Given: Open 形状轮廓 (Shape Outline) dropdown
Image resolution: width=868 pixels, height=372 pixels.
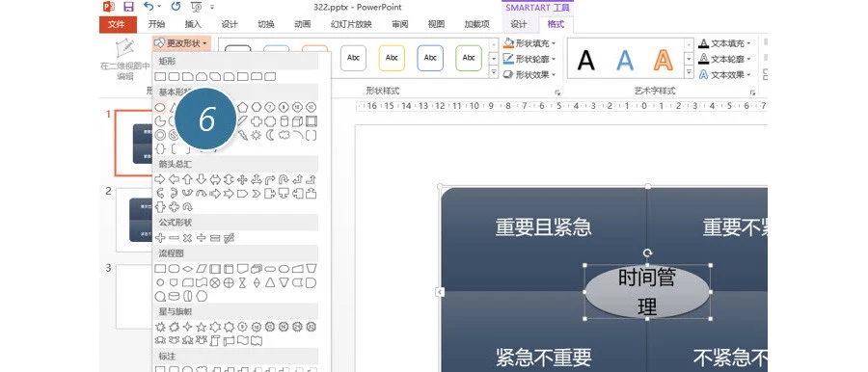Looking at the screenshot, I should click(529, 58).
